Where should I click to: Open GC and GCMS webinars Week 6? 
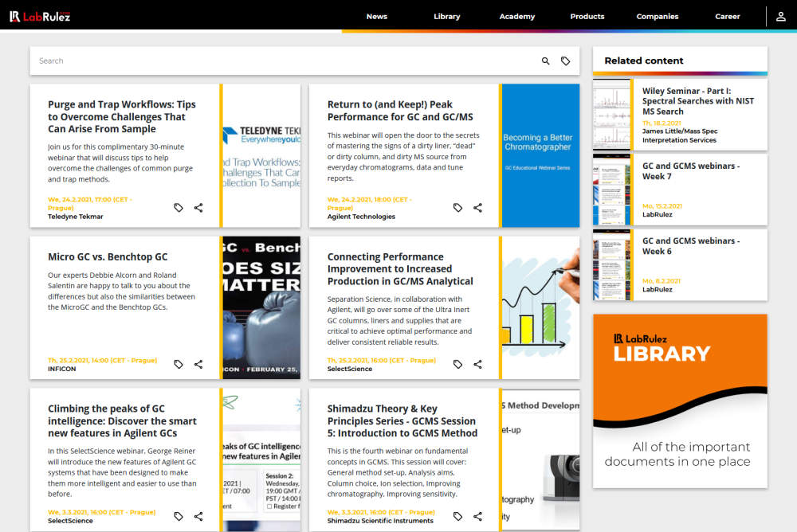tap(691, 246)
